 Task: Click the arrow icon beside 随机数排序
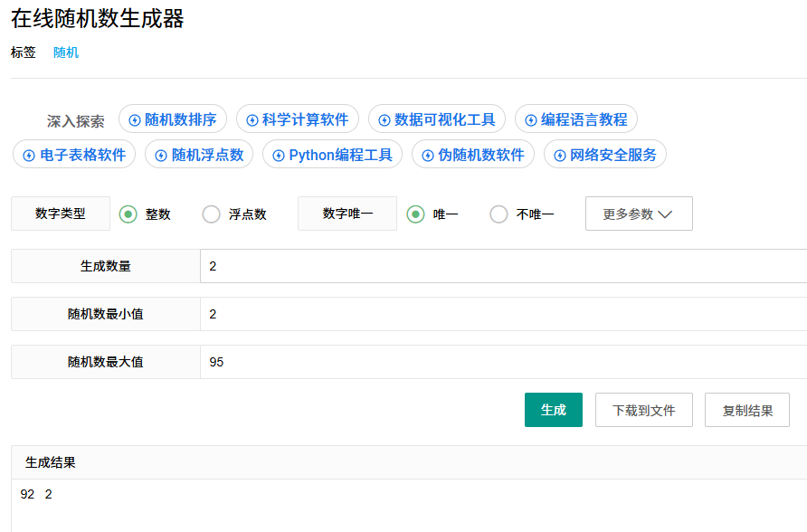(x=135, y=120)
